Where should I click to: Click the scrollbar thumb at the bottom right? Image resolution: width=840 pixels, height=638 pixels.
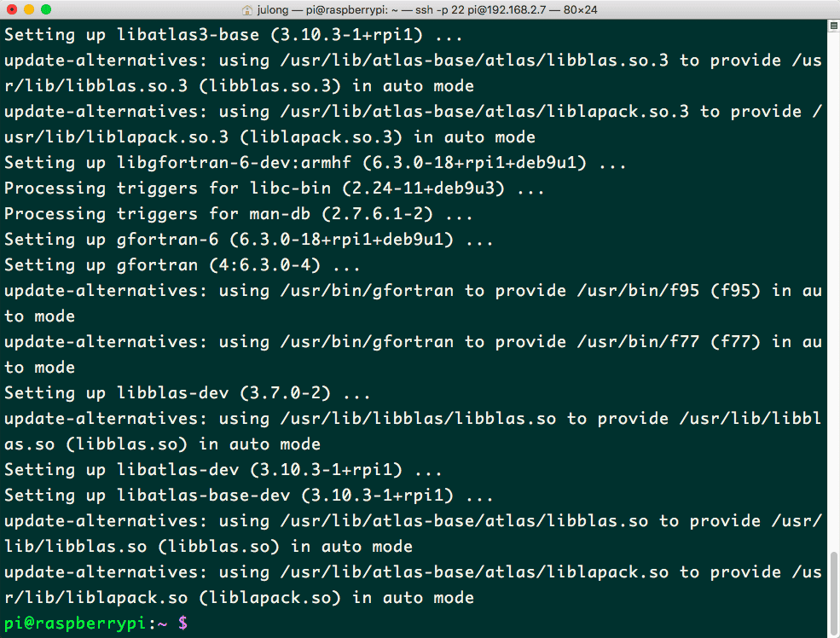(x=833, y=593)
